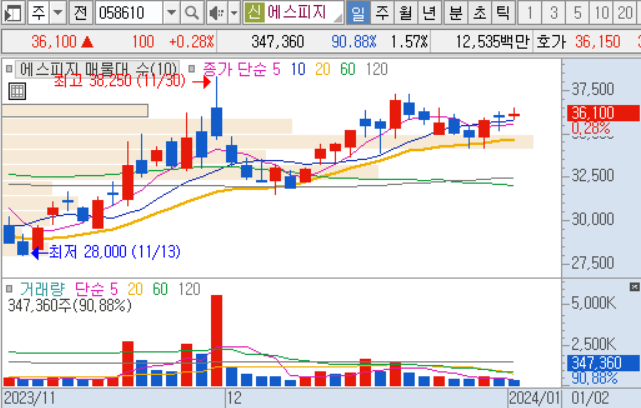Switch to the 틱 tick chart

[x=503, y=13]
